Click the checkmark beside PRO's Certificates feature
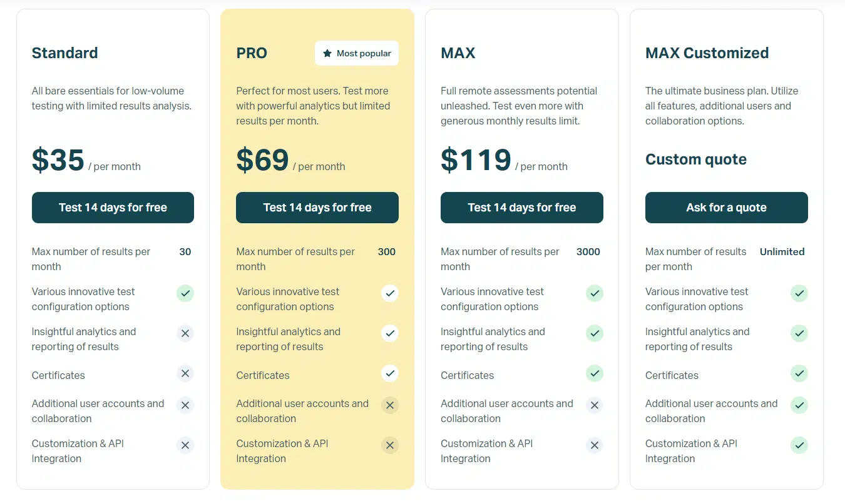The width and height of the screenshot is (845, 504). (x=390, y=373)
